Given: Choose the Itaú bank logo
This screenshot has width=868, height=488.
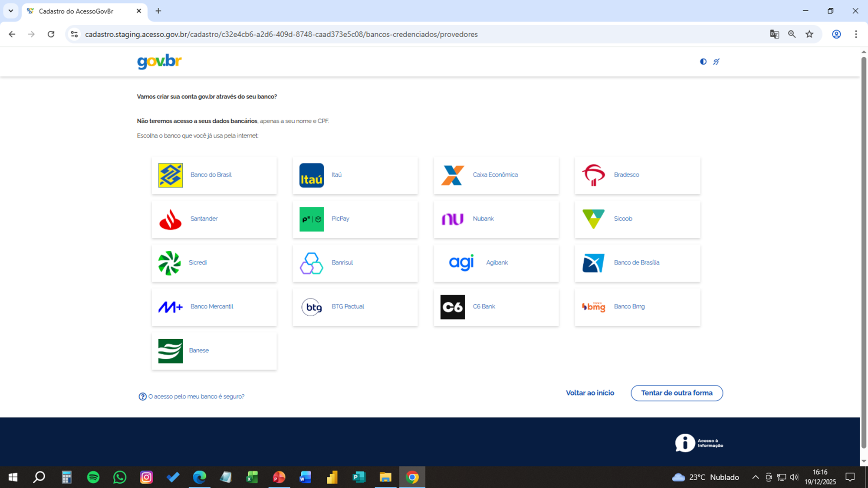Looking at the screenshot, I should (311, 175).
